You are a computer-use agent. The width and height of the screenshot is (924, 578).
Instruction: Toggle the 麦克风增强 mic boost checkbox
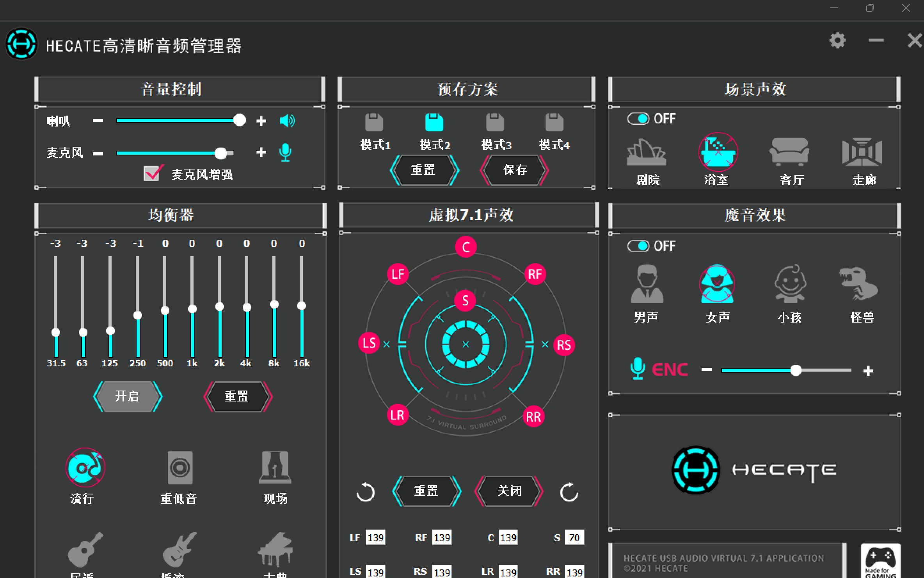click(x=152, y=173)
